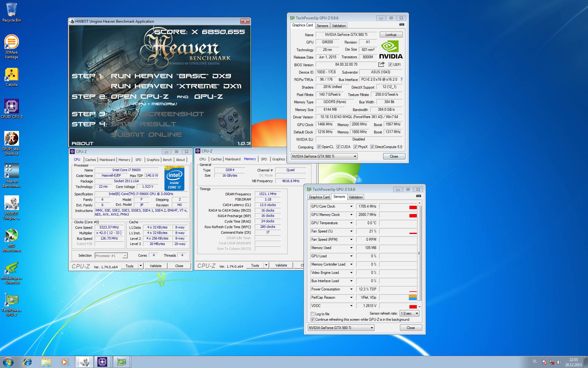Image resolution: width=588 pixels, height=368 pixels.
Task: Open Internet Explorer from the taskbar
Action: coord(27,362)
